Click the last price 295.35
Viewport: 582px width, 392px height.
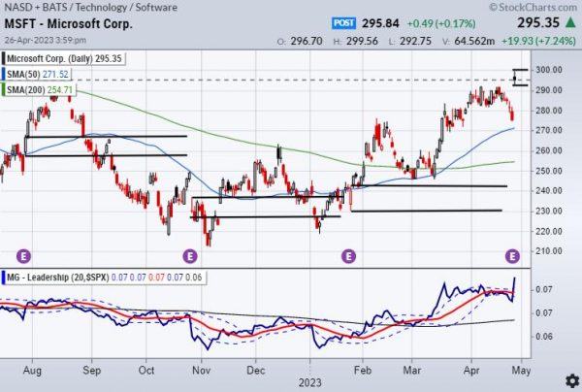[x=538, y=23]
